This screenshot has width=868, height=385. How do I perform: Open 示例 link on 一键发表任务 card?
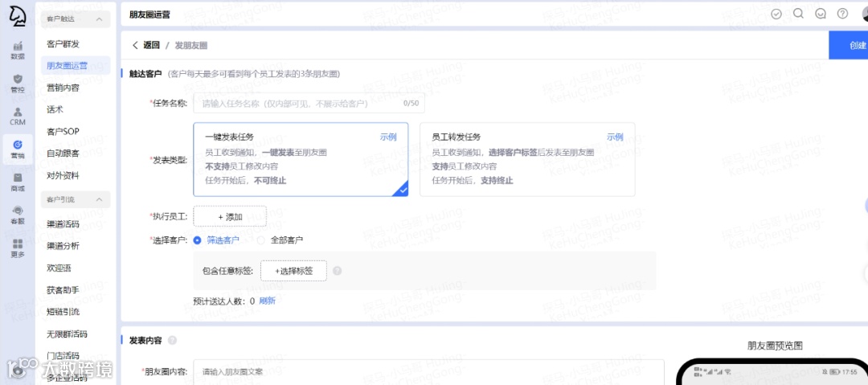[x=388, y=137]
